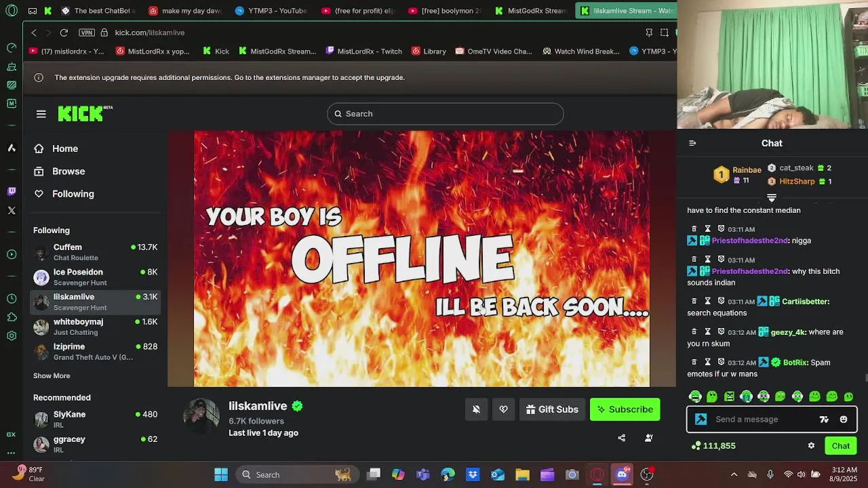This screenshot has width=868, height=488.
Task: Click the last emote in quick-emote row
Action: [x=849, y=396]
